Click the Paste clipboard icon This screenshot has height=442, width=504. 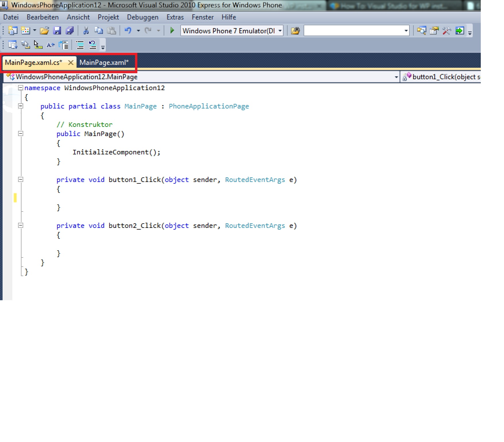tap(111, 30)
